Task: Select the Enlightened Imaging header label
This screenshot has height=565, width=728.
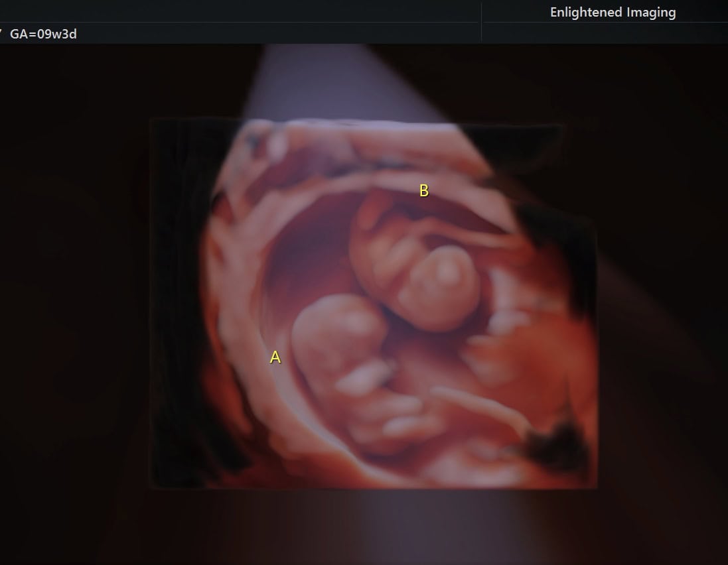Action: point(613,13)
